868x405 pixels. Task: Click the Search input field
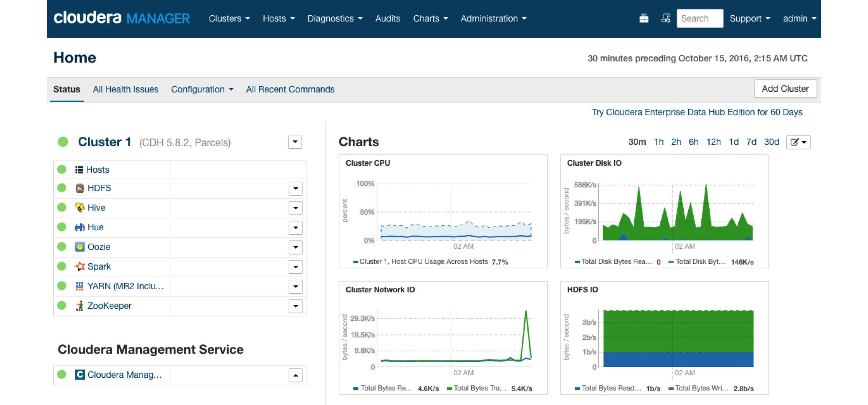(700, 18)
